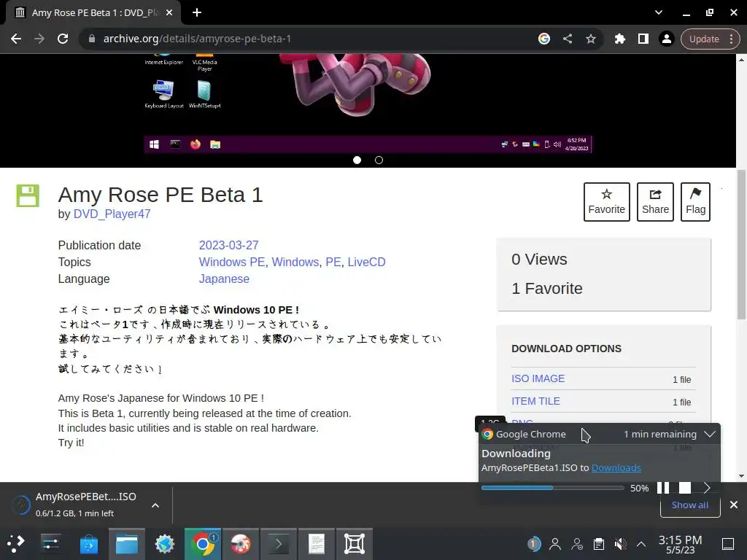Open AmyRosePEBeta ISO download options chevron

pyautogui.click(x=155, y=505)
